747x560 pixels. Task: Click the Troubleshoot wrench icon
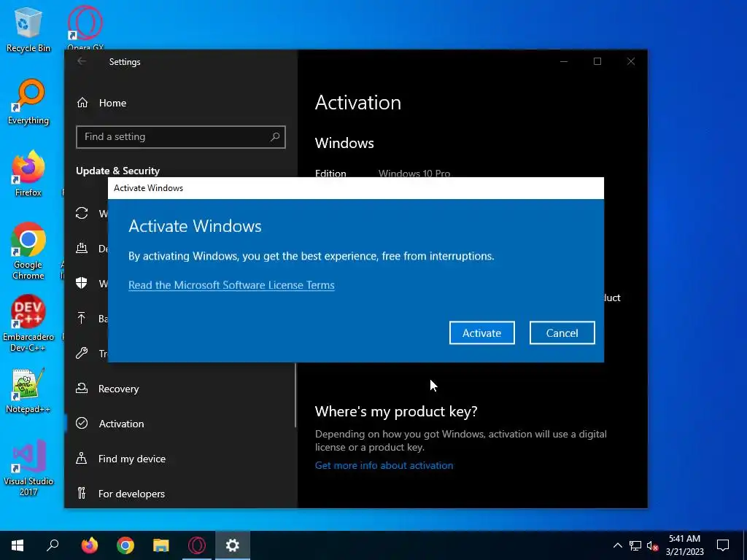(82, 354)
